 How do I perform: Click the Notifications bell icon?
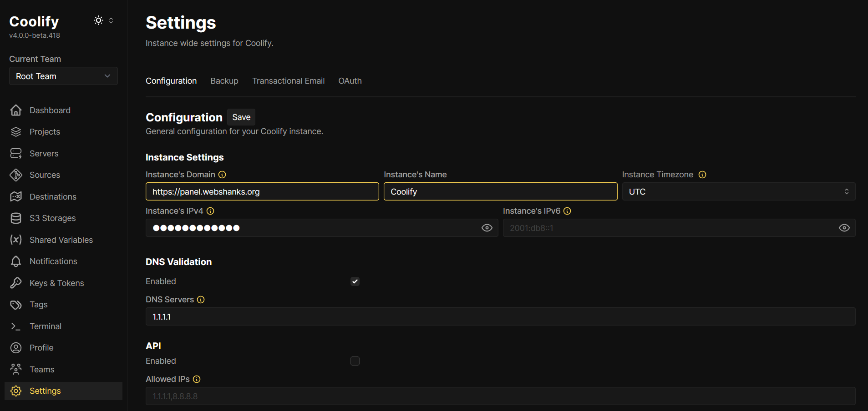[16, 261]
